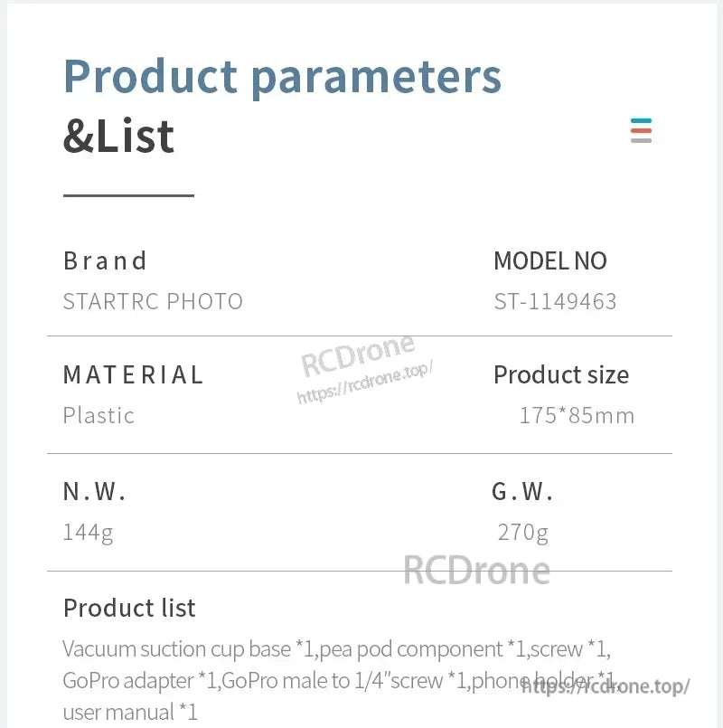Open the rcdrone.top URL at bottom right
The width and height of the screenshot is (723, 728).
[x=607, y=686]
